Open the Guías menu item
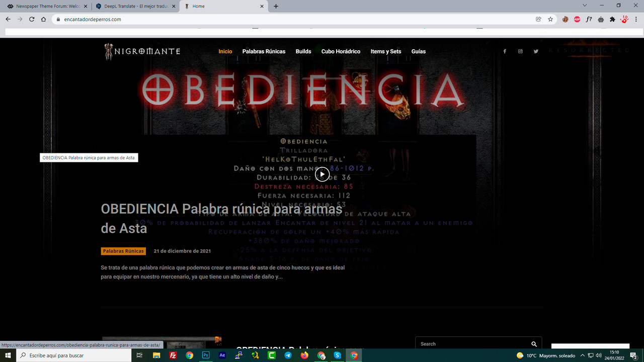Image resolution: width=644 pixels, height=362 pixels. (x=419, y=51)
